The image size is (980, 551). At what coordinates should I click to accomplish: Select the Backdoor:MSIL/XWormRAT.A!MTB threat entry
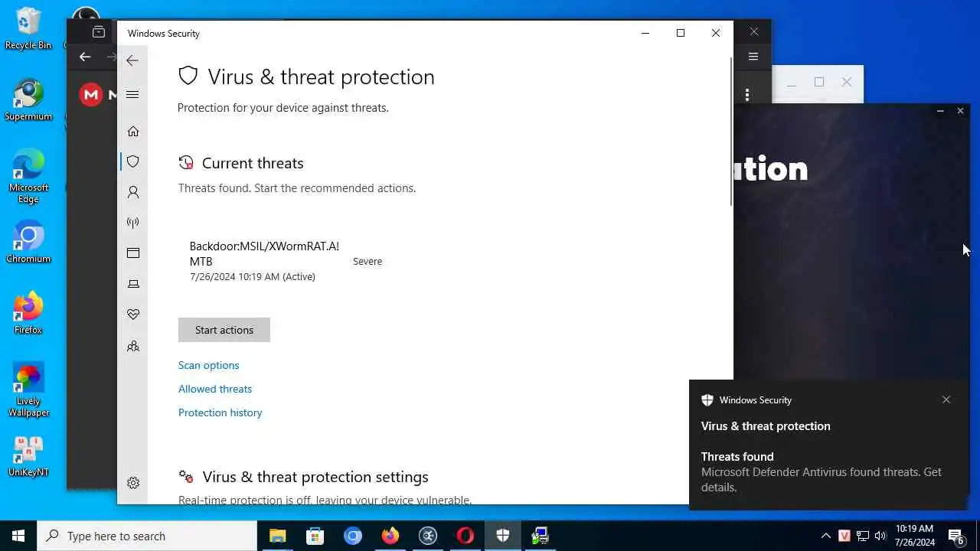pyautogui.click(x=285, y=261)
